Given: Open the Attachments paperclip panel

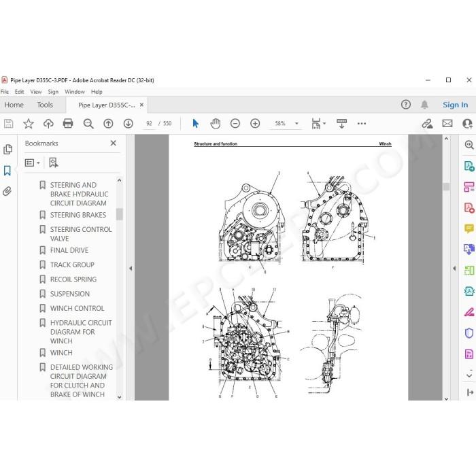Looking at the screenshot, I should pos(7,191).
